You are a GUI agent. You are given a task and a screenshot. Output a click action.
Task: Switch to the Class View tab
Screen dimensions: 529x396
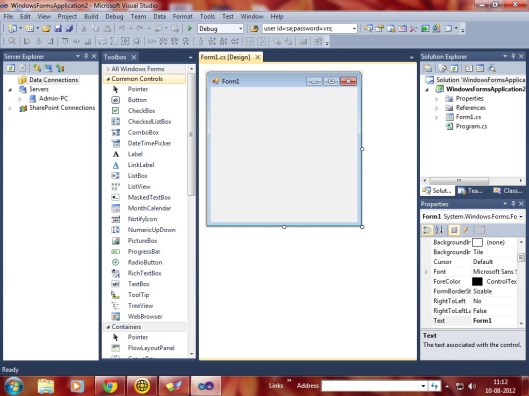click(508, 191)
